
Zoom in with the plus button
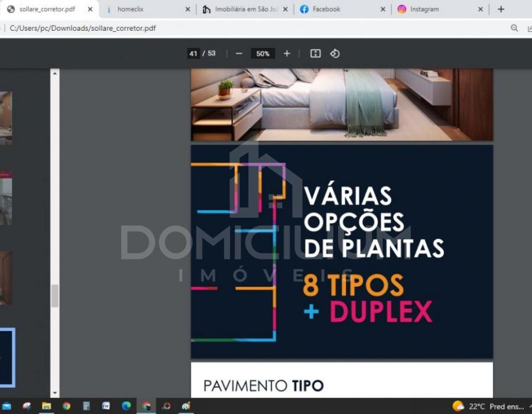[287, 53]
